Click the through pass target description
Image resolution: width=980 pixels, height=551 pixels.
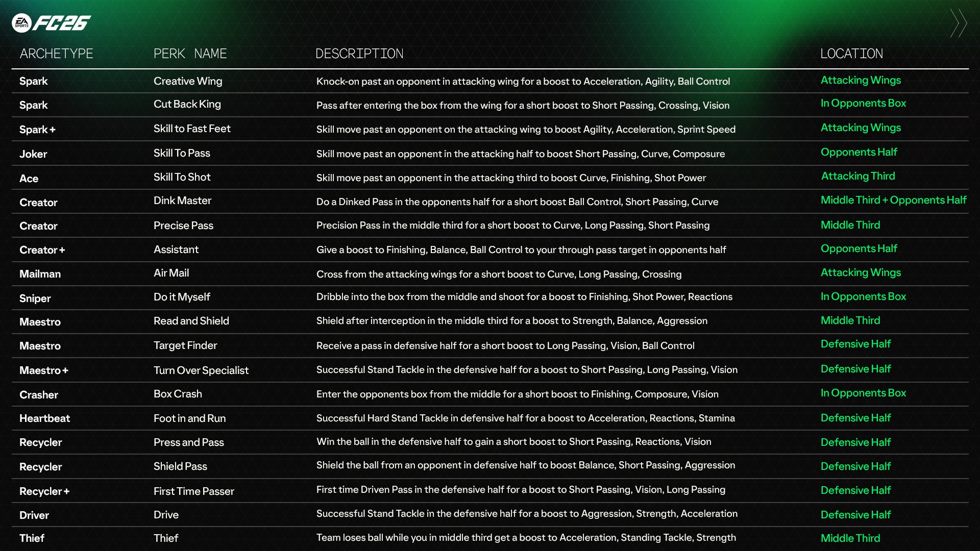[521, 250]
